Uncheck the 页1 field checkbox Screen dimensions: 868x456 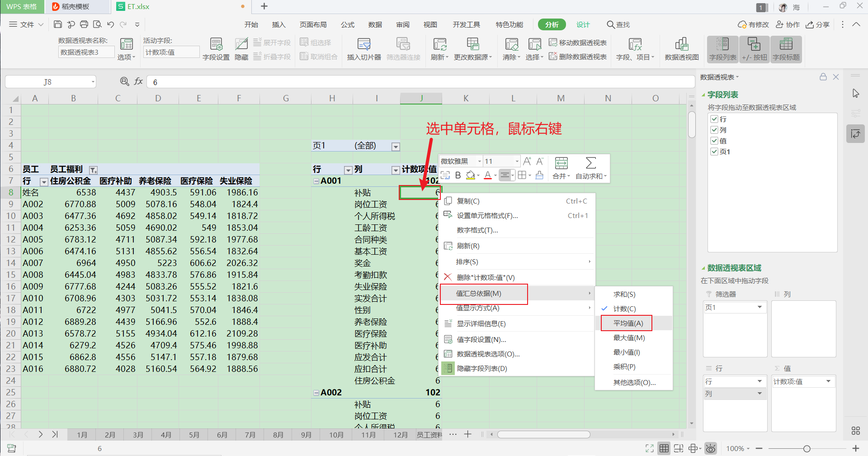(x=714, y=152)
